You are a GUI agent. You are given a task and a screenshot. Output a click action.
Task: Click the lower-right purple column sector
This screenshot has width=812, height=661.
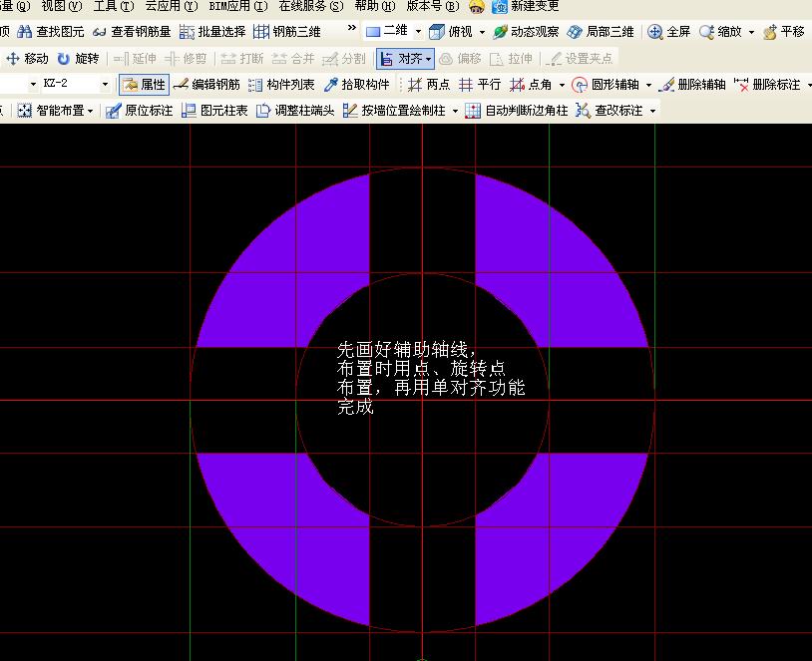(554, 528)
